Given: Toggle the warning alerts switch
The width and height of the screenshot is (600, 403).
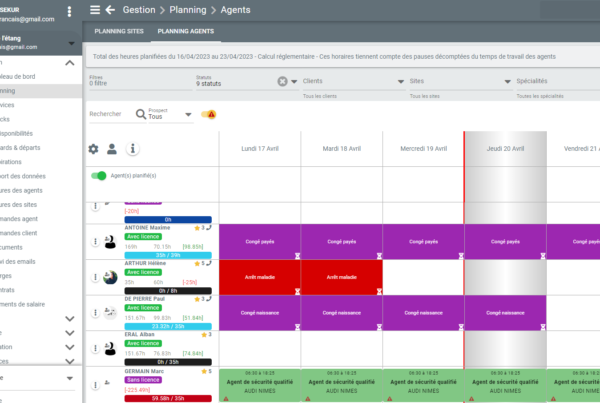Looking at the screenshot, I should [x=208, y=115].
